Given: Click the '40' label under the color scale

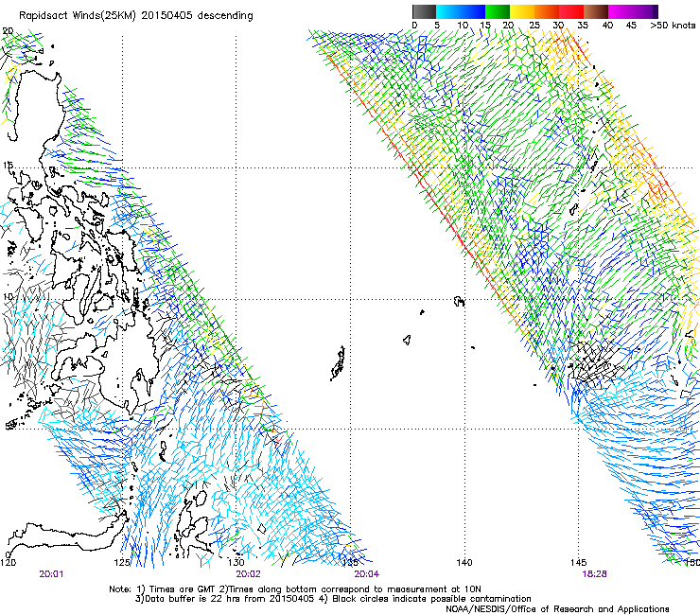Looking at the screenshot, I should tap(607, 26).
